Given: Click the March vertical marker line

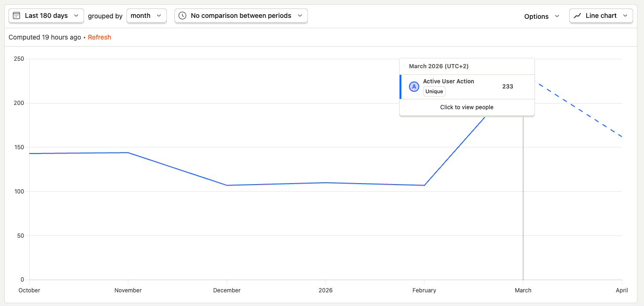Looking at the screenshot, I should 523,198.
